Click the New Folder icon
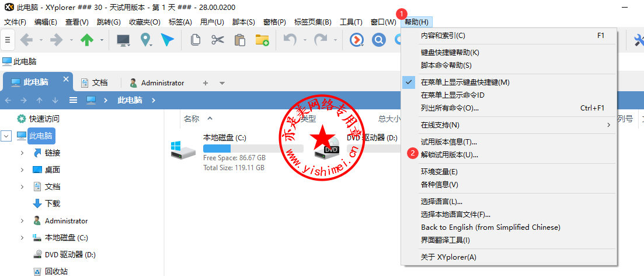644x276 pixels. (x=262, y=40)
